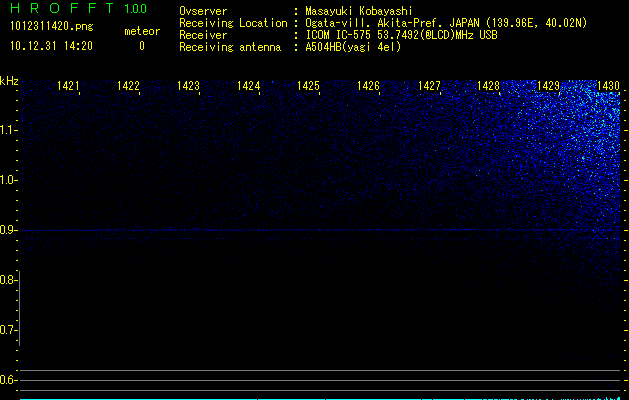
Task: Click the kHz axis unit label
Action: pyautogui.click(x=9, y=81)
